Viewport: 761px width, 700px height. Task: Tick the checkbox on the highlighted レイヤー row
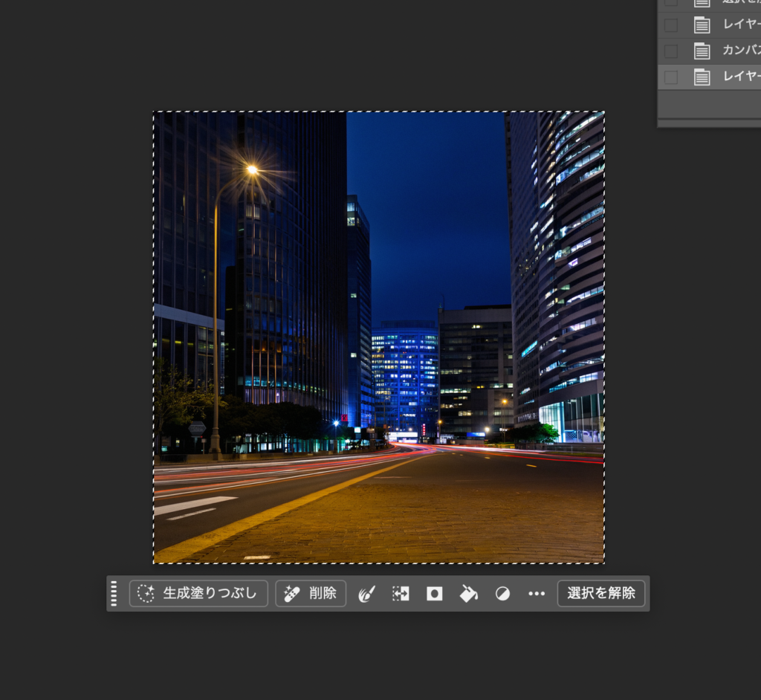coord(671,77)
